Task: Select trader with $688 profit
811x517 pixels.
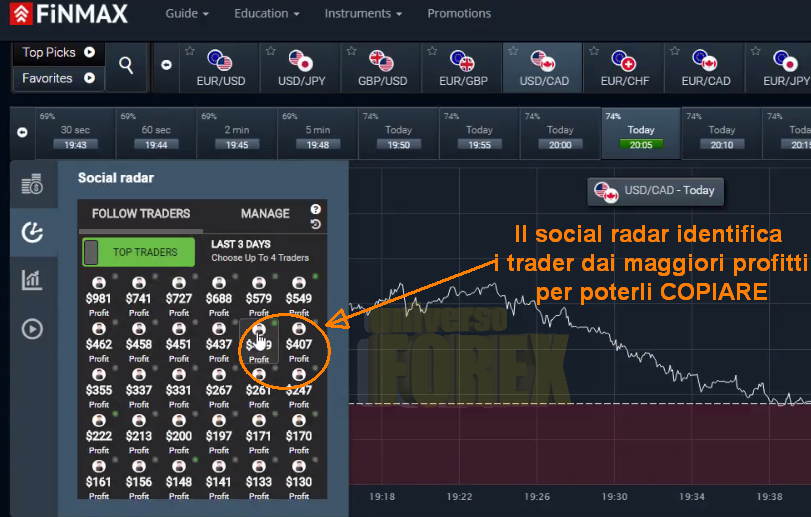Action: 219,297
